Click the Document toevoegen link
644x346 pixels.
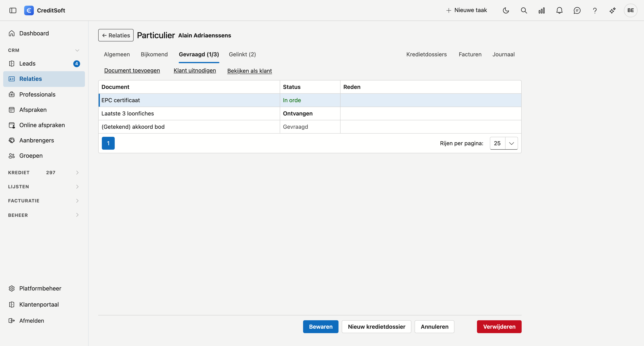(x=132, y=70)
